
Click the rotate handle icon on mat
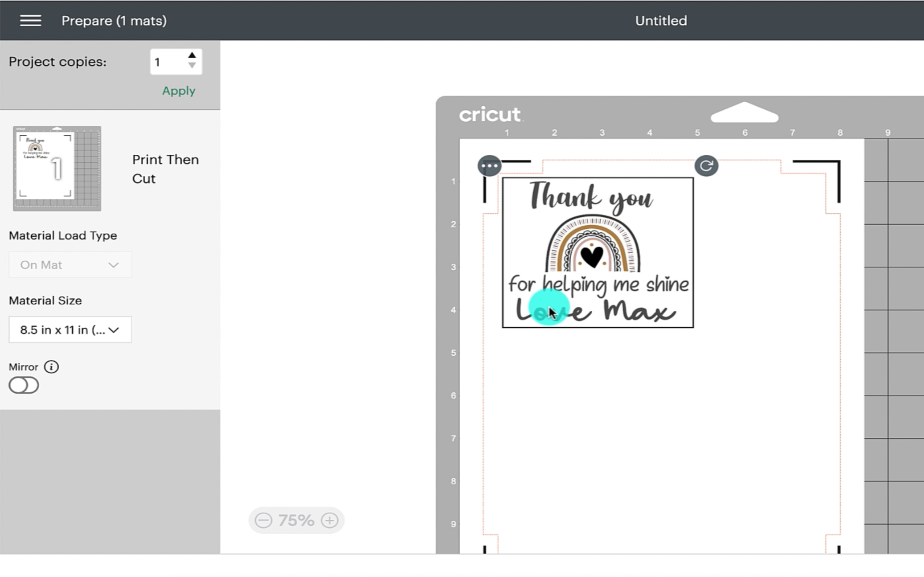click(706, 166)
